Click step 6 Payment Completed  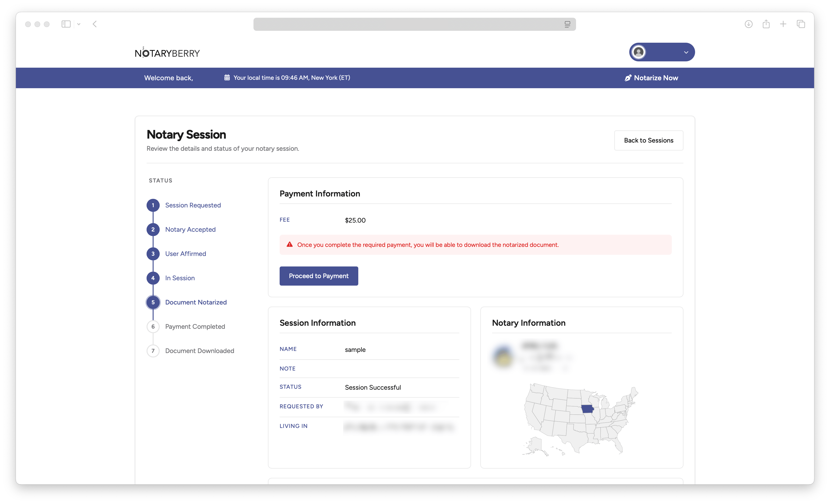click(x=195, y=327)
